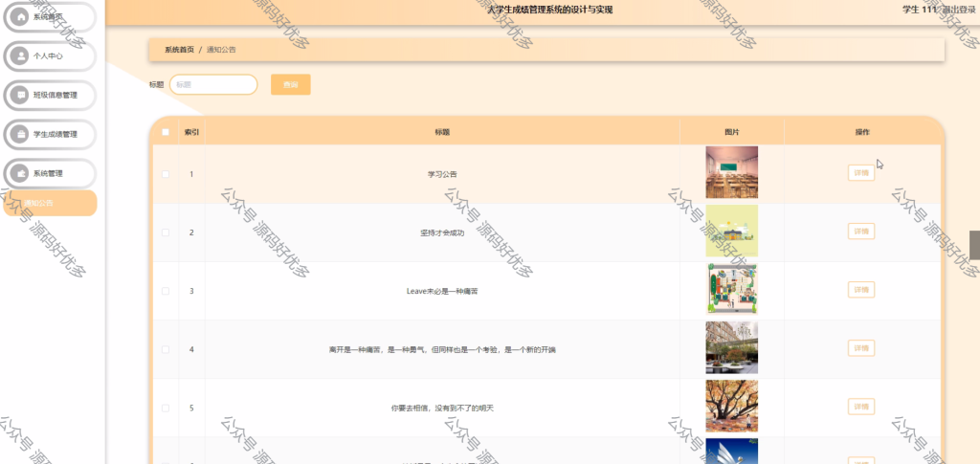Open the 系统首页 sidebar menu
Image resolution: width=980 pixels, height=464 pixels.
50,17
